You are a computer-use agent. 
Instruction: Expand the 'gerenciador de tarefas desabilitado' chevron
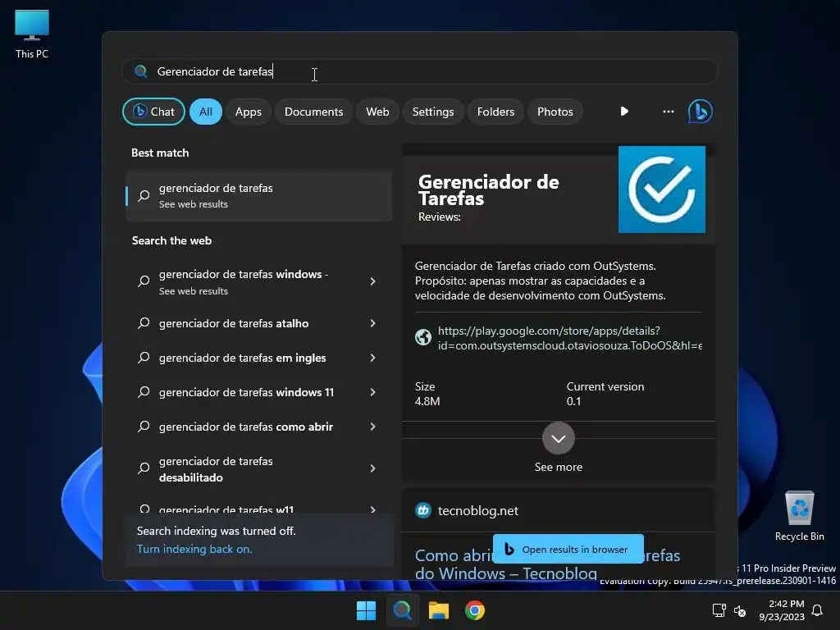[373, 468]
